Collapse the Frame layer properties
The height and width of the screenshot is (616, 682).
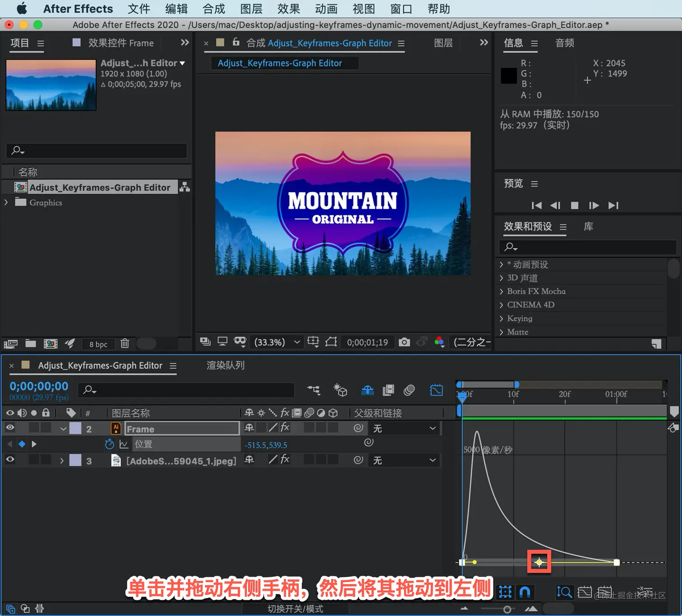(x=63, y=429)
